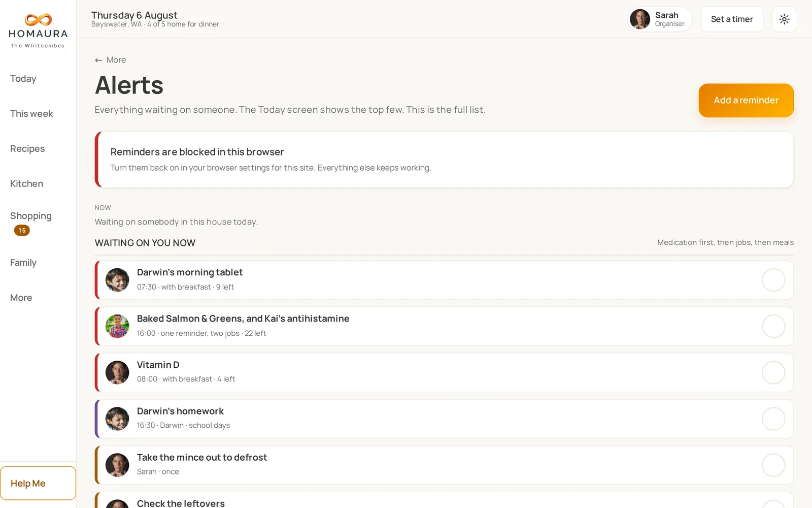This screenshot has width=812, height=508.
Task: Click the Sarah once detail line
Action: coord(158,471)
